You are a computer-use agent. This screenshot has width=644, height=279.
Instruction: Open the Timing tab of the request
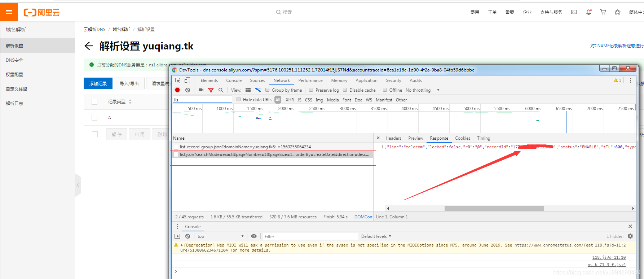[484, 138]
